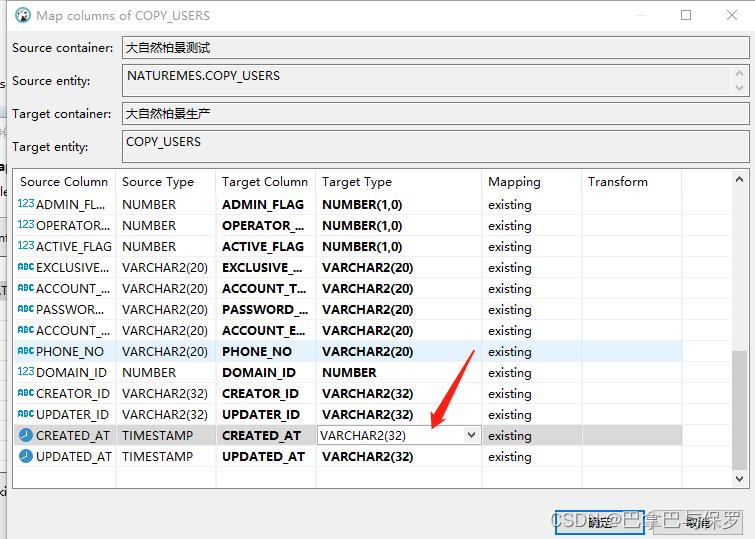Image resolution: width=755 pixels, height=539 pixels.
Task: Click the ABC icon beside CREATOR_ID
Action: coord(25,393)
